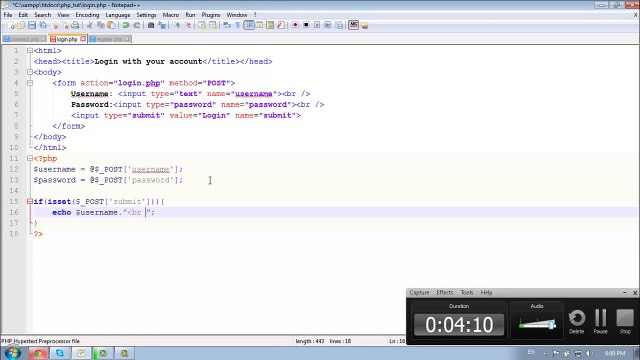Toggle the highlighted indent guide icon
This screenshot has width=640, height=360.
(x=249, y=25)
